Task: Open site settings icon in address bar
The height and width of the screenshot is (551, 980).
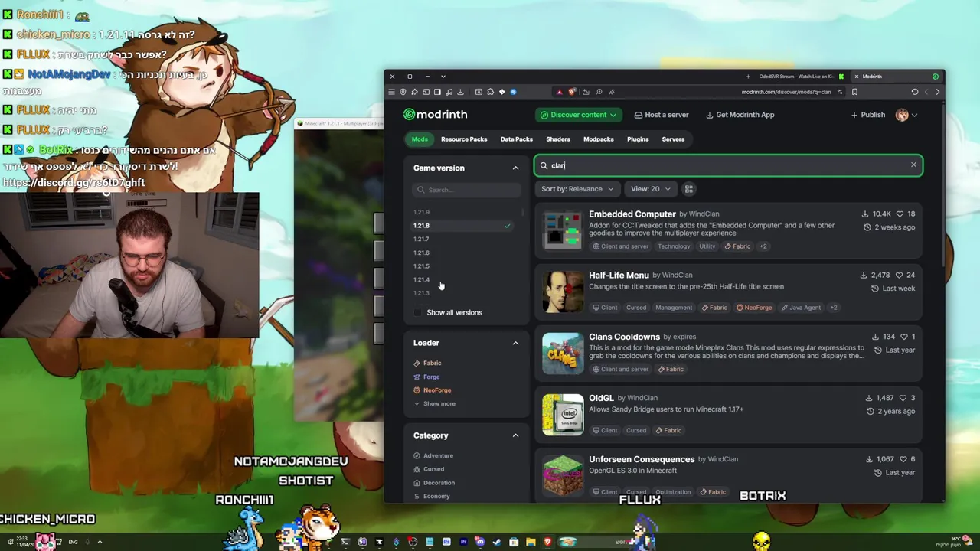Action: 839,92
